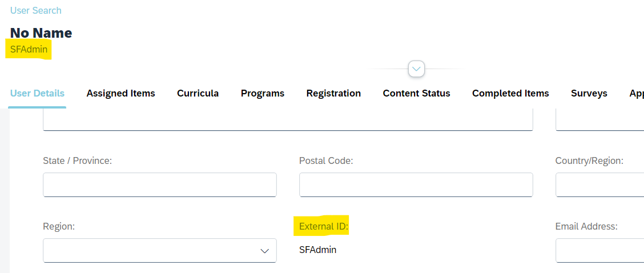The width and height of the screenshot is (644, 273).
Task: Click the SFAdmin External ID value
Action: click(318, 250)
